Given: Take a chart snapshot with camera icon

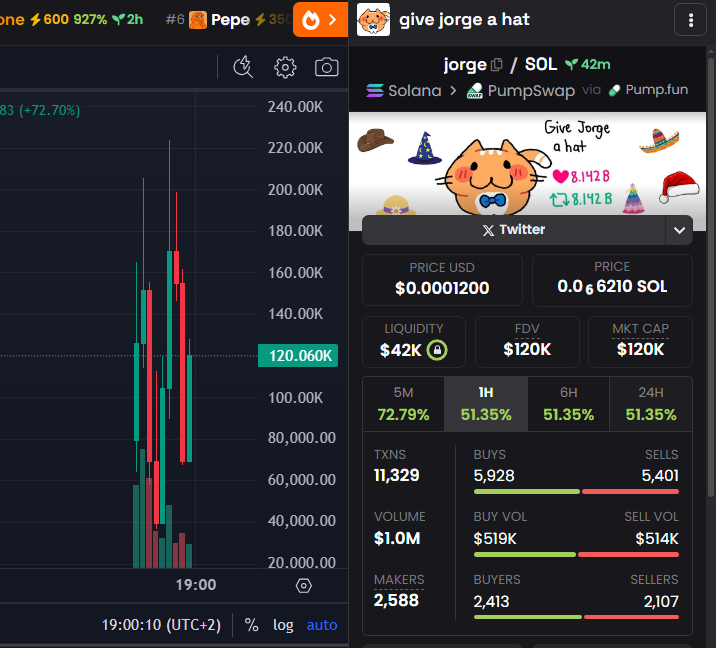Looking at the screenshot, I should [x=326, y=67].
